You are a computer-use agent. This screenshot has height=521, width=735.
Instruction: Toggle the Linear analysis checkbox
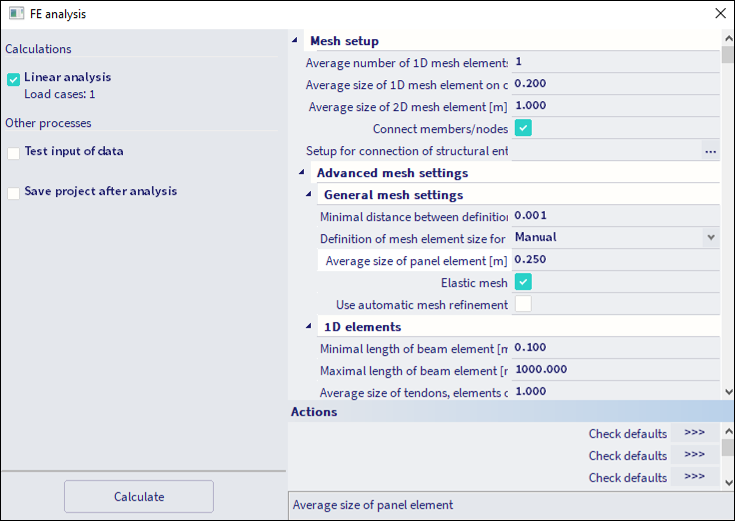[x=14, y=79]
